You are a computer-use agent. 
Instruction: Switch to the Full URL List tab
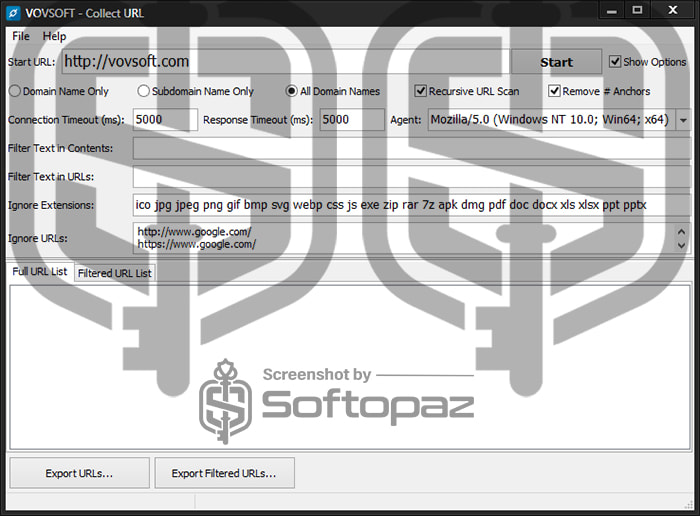39,271
